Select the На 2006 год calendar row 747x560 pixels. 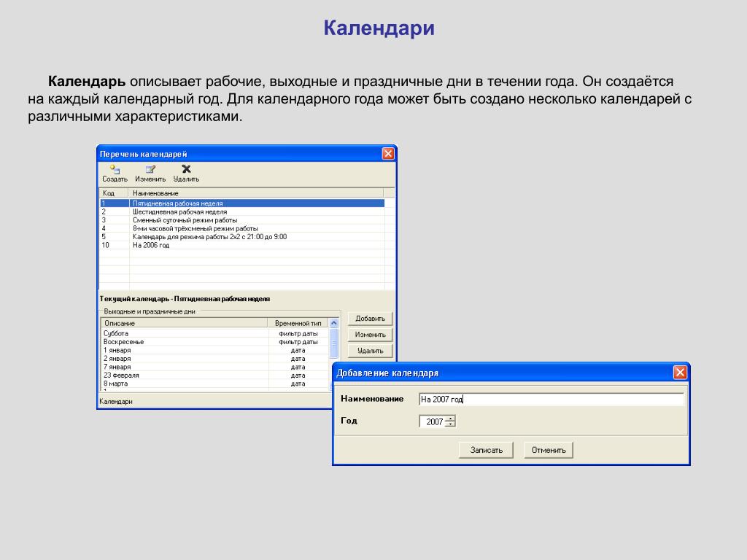pos(242,245)
